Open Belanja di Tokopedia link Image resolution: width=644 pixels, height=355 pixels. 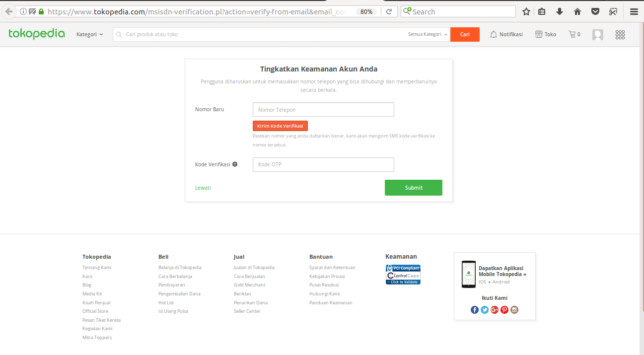click(180, 267)
